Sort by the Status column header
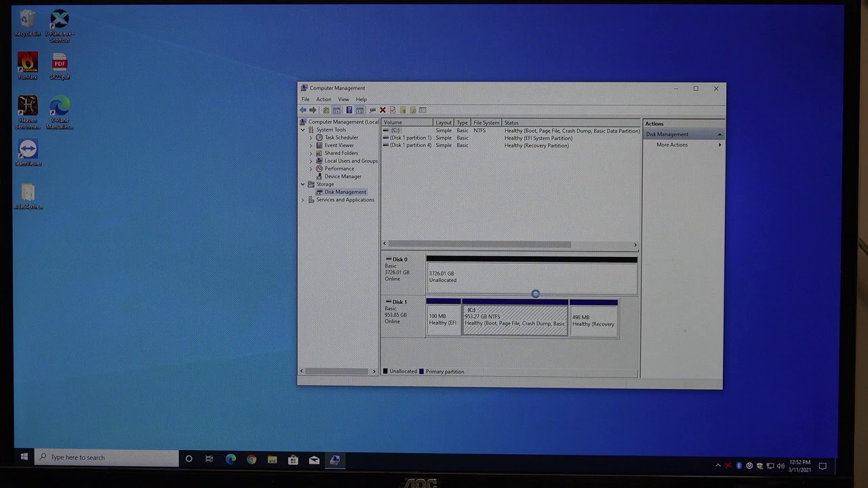This screenshot has width=868, height=488. coord(571,123)
